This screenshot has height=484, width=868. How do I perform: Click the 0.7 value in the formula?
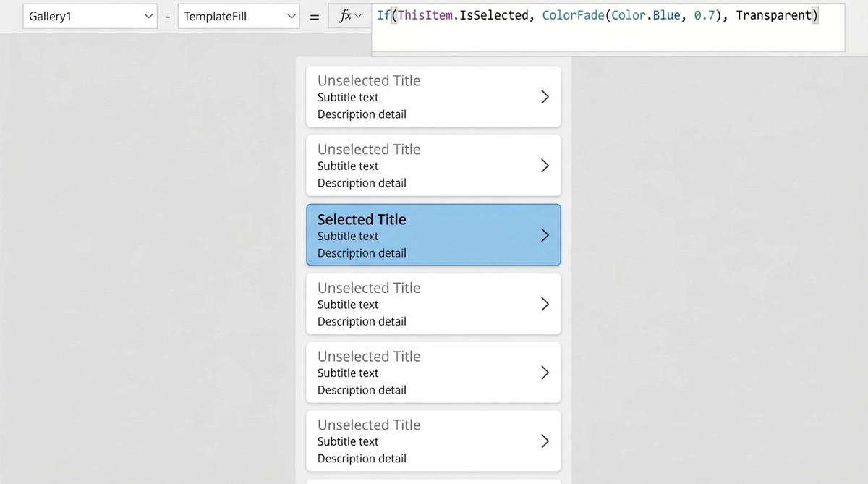click(704, 15)
